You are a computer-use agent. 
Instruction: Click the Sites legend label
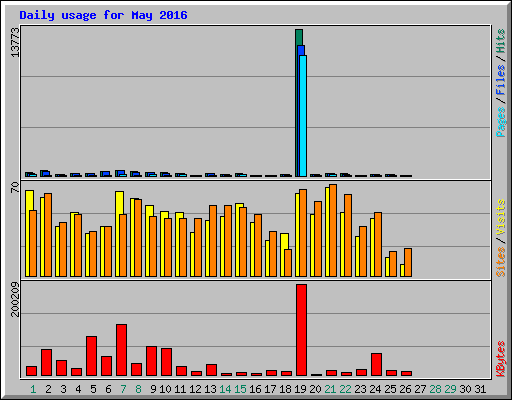click(x=501, y=262)
